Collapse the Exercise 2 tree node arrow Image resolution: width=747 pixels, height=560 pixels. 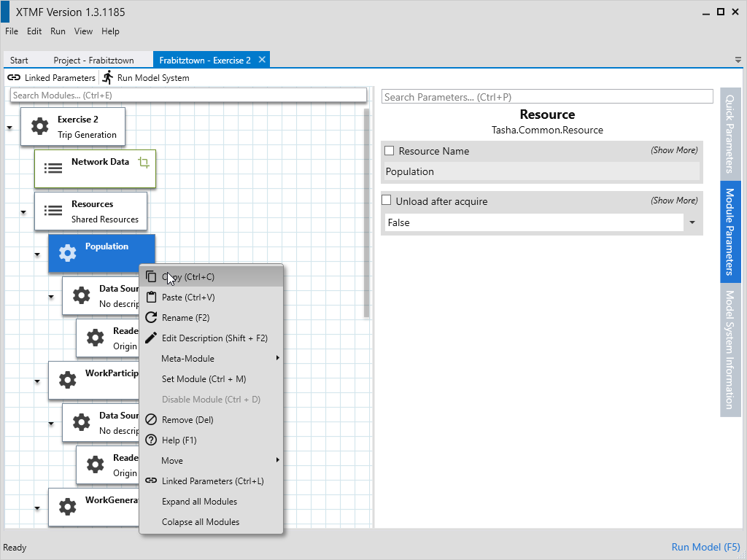[9, 128]
